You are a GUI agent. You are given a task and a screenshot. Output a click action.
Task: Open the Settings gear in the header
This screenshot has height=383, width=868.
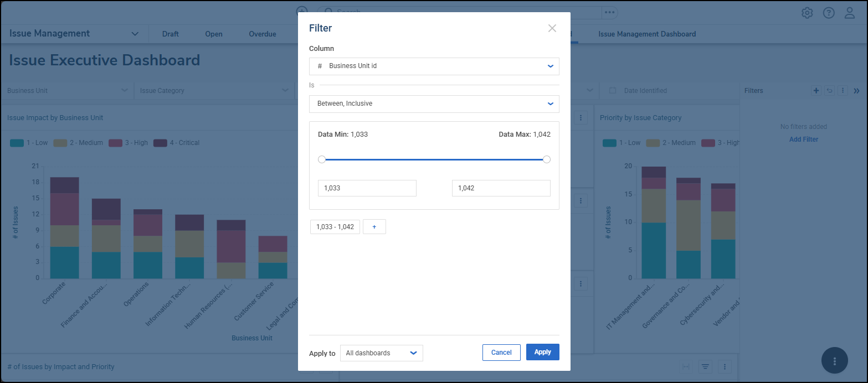(807, 13)
